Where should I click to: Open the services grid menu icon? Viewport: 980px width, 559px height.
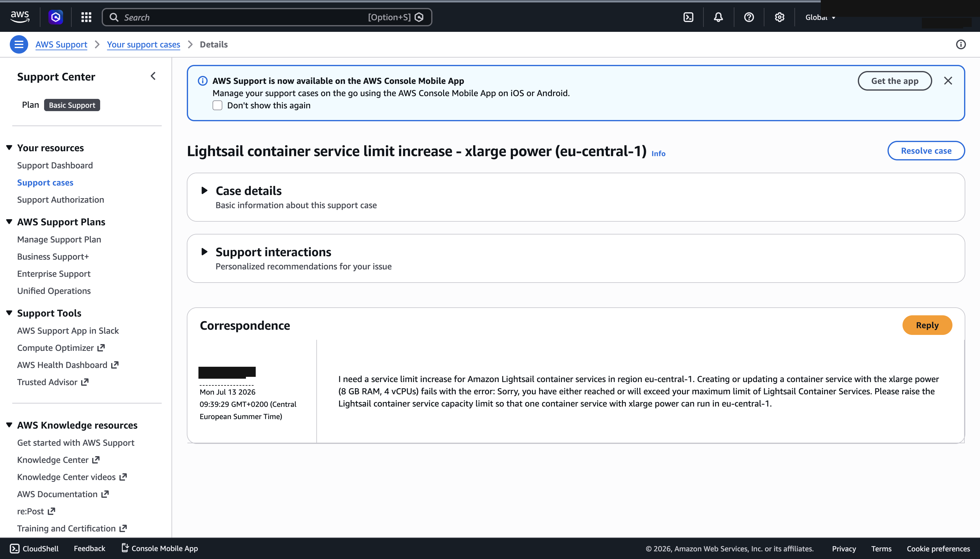[x=86, y=17]
